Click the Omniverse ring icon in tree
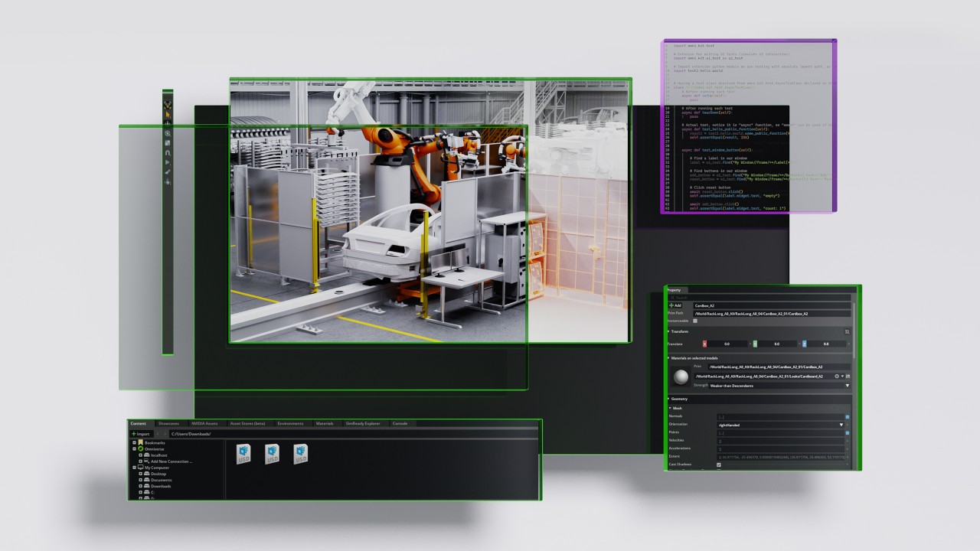 (141, 449)
